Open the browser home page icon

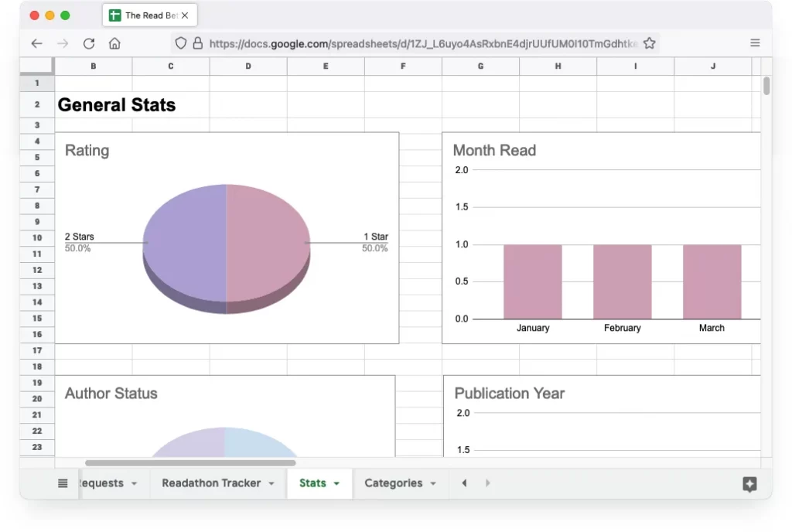point(114,43)
